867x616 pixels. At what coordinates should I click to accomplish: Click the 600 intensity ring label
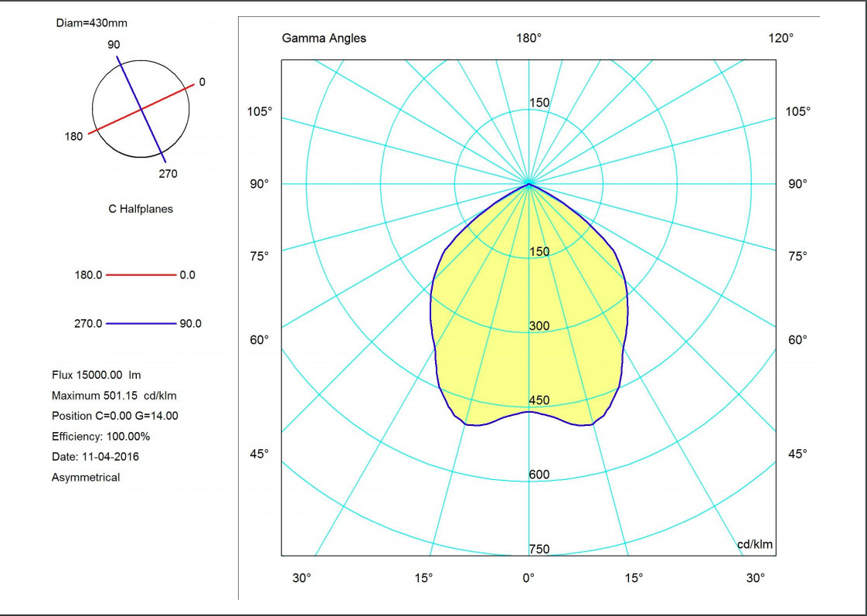click(539, 475)
